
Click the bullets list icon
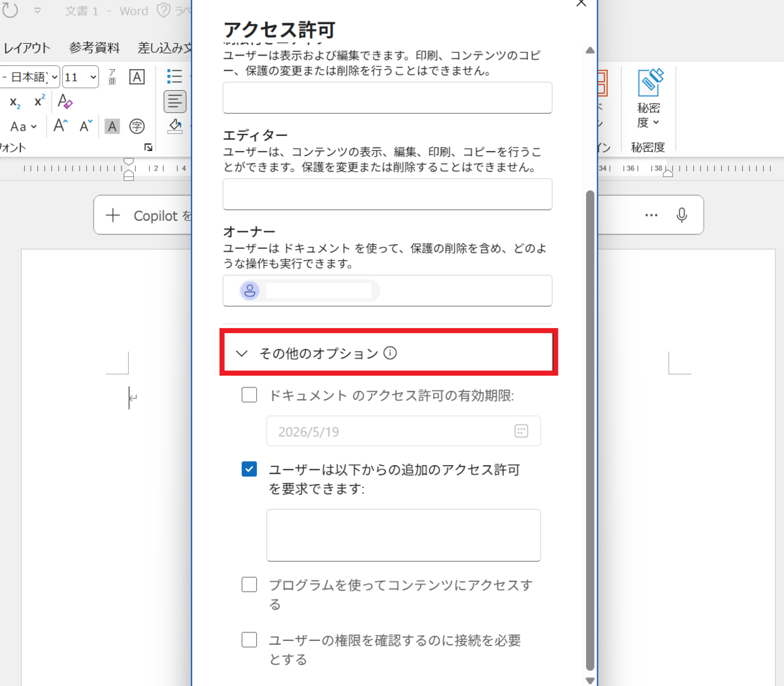[x=174, y=76]
